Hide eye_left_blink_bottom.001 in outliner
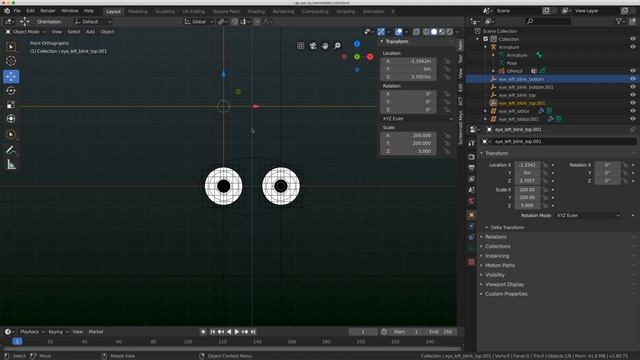The image size is (640, 360). (633, 87)
